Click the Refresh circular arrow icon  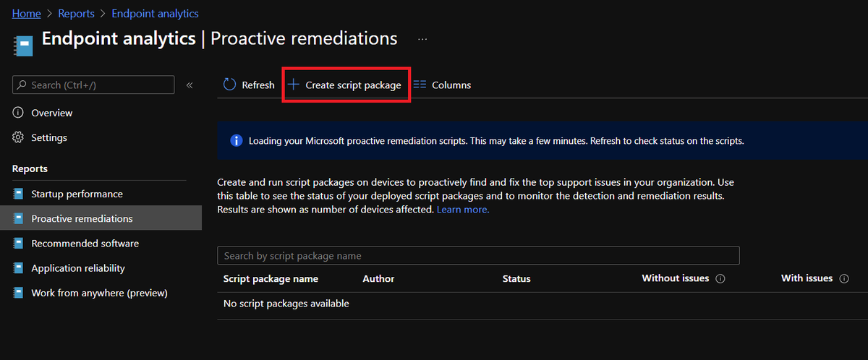point(229,85)
